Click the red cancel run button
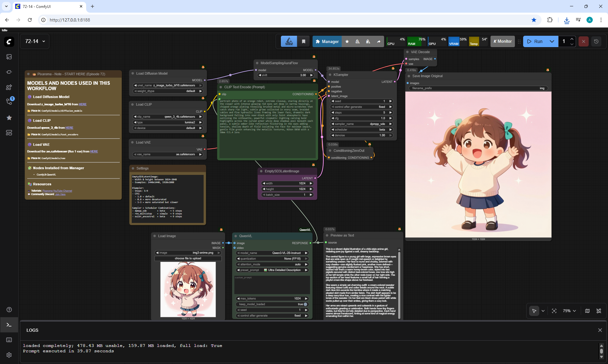 (x=583, y=41)
